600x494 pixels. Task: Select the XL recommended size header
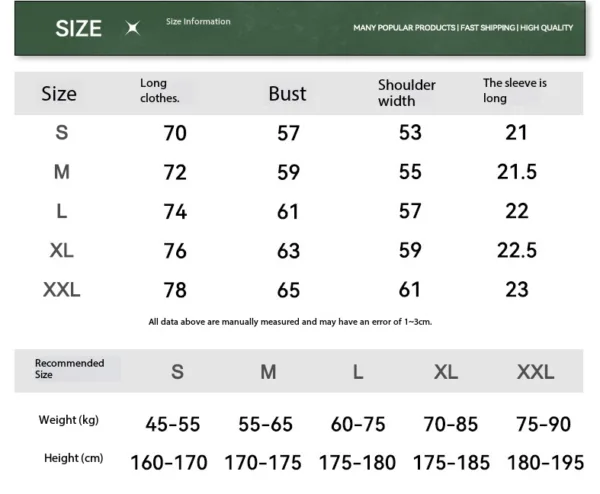(446, 372)
